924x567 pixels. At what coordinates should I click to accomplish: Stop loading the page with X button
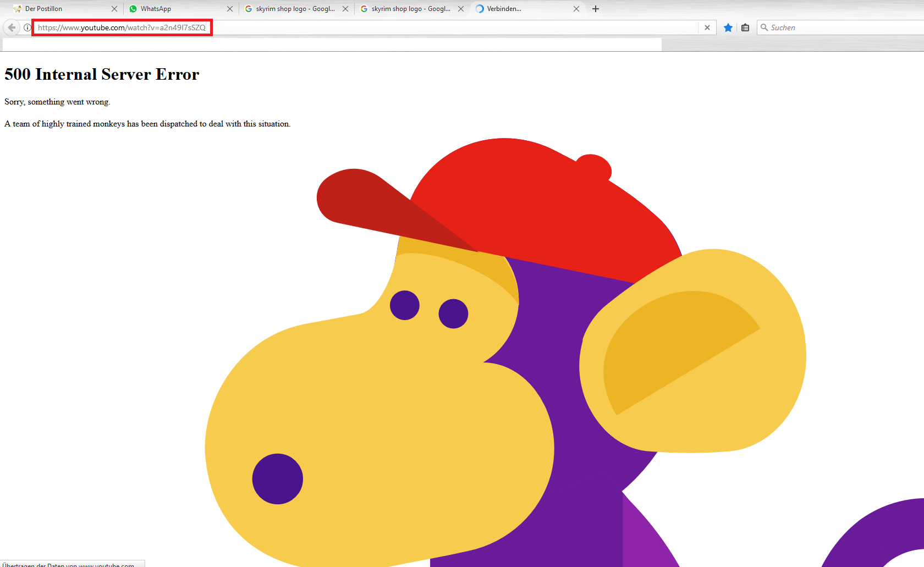point(707,27)
